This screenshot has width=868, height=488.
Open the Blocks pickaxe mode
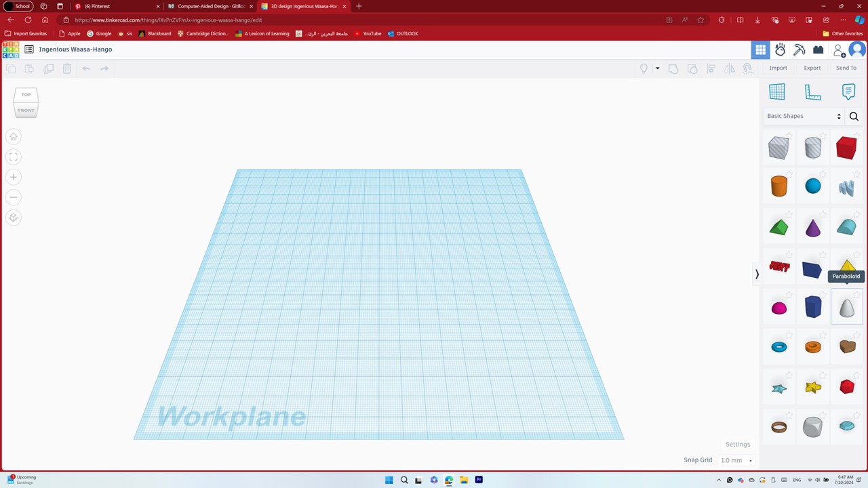pyautogui.click(x=800, y=49)
